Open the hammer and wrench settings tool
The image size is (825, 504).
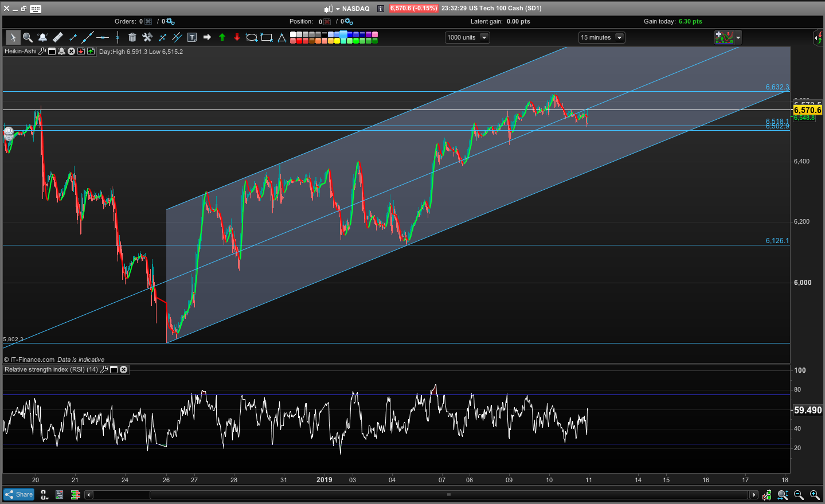click(x=147, y=37)
